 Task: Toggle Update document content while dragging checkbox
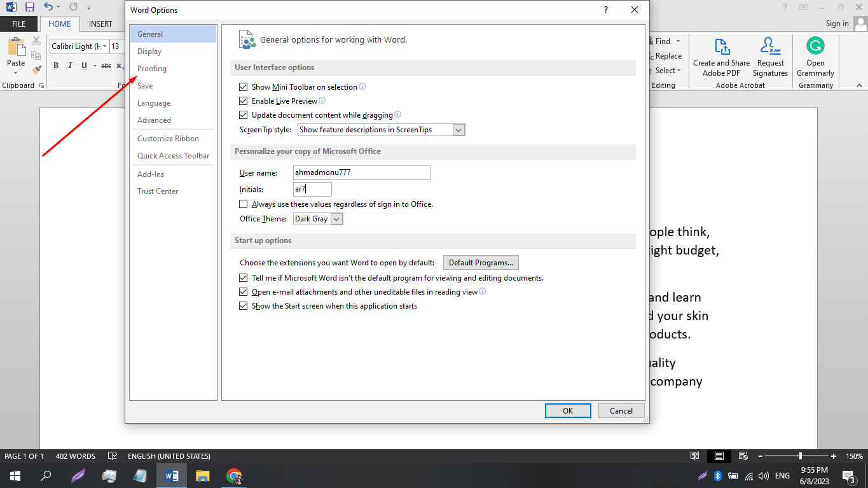click(x=243, y=115)
